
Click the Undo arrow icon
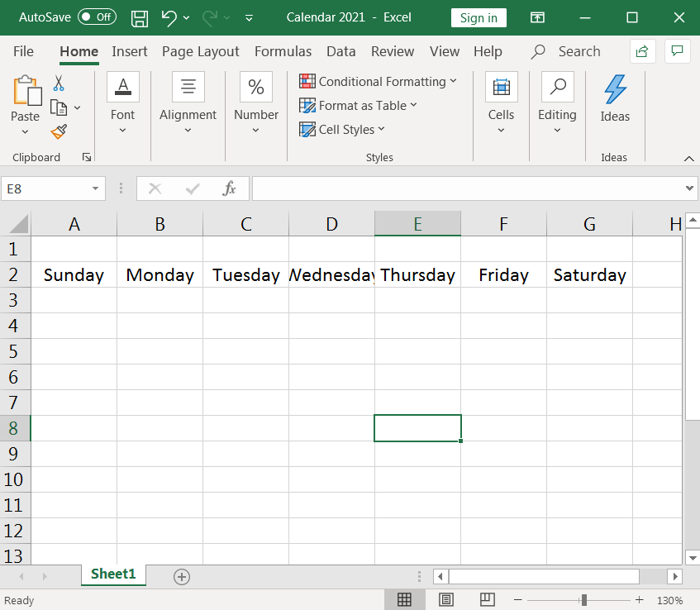point(169,17)
